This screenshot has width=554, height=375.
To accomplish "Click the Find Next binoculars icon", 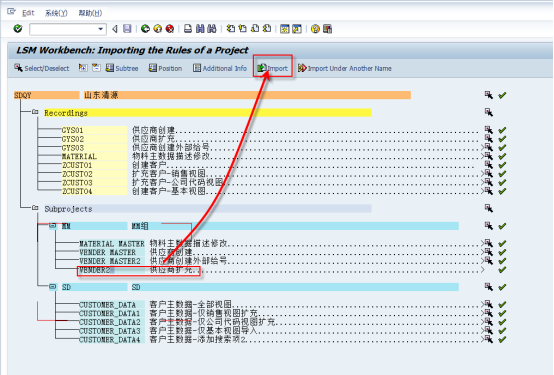I will [212, 29].
